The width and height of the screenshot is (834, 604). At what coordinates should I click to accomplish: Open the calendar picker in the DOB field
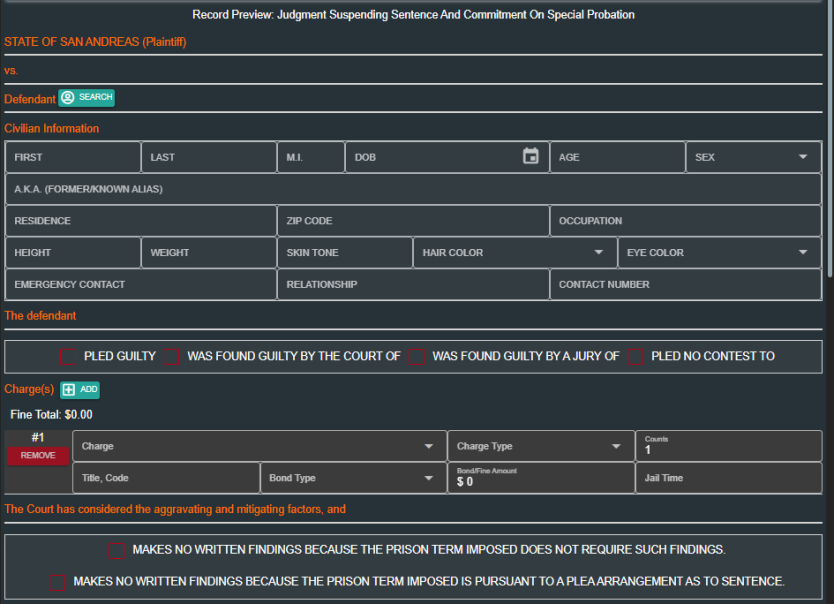(531, 156)
